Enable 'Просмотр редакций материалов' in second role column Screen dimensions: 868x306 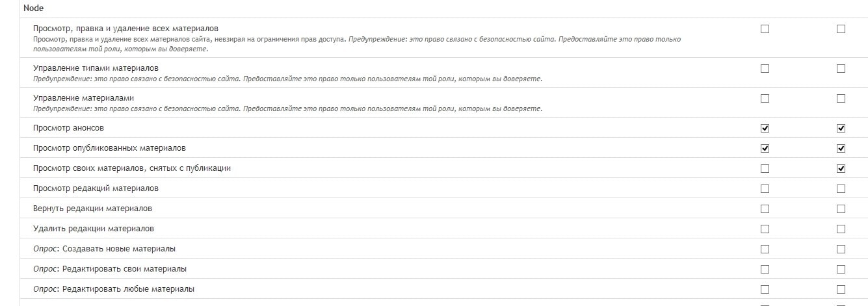pos(841,188)
